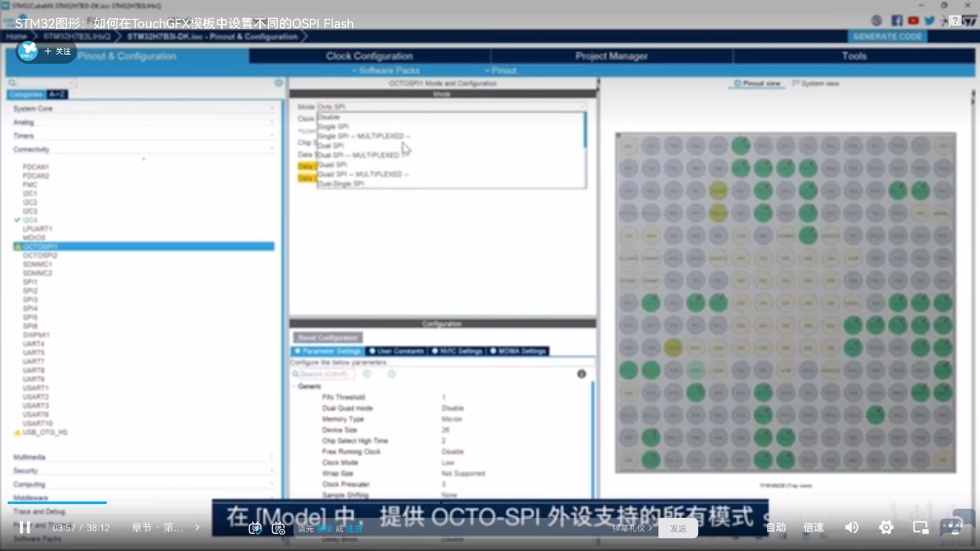The image size is (980, 551).
Task: Open the volume control speaker icon
Action: tap(851, 527)
